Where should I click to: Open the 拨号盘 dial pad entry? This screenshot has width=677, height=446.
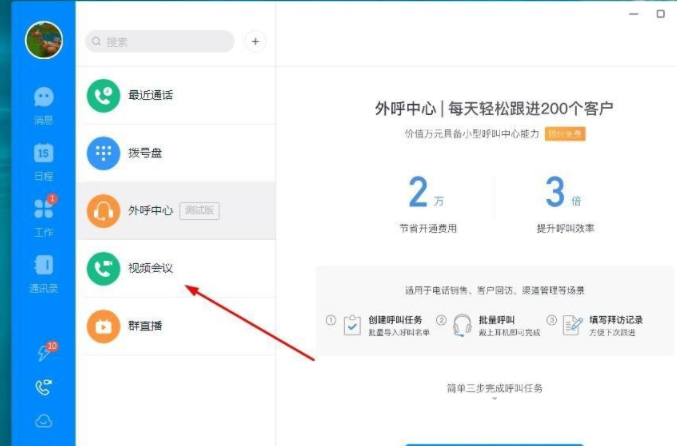(176, 153)
